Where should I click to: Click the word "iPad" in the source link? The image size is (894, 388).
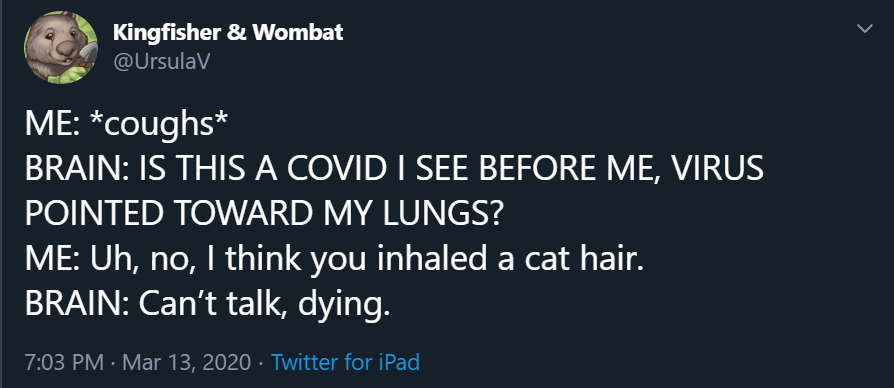pyautogui.click(x=399, y=362)
